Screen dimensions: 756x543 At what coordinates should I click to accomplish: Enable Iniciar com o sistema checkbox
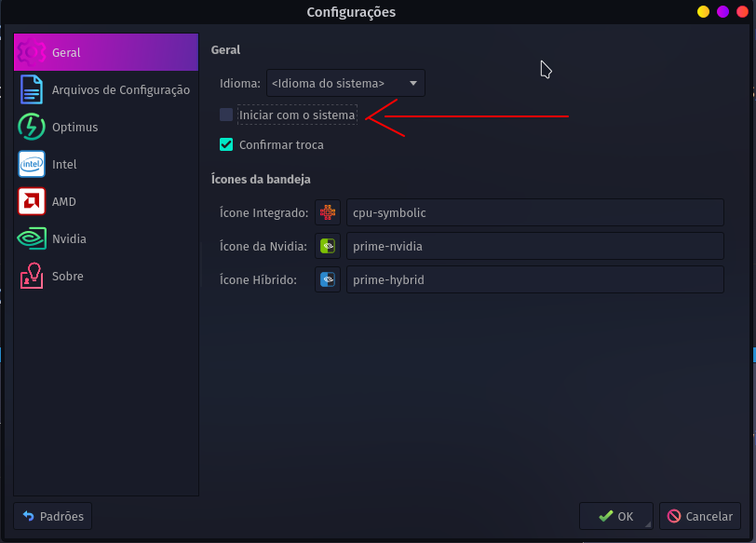click(x=226, y=115)
